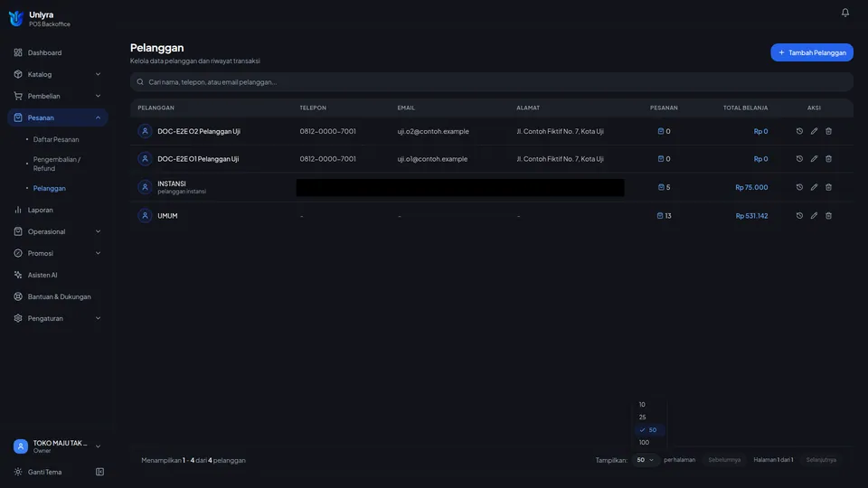This screenshot has width=868, height=488.
Task: View transaction history for DOC-E2E O1 Pelanggan Uji
Action: [799, 159]
